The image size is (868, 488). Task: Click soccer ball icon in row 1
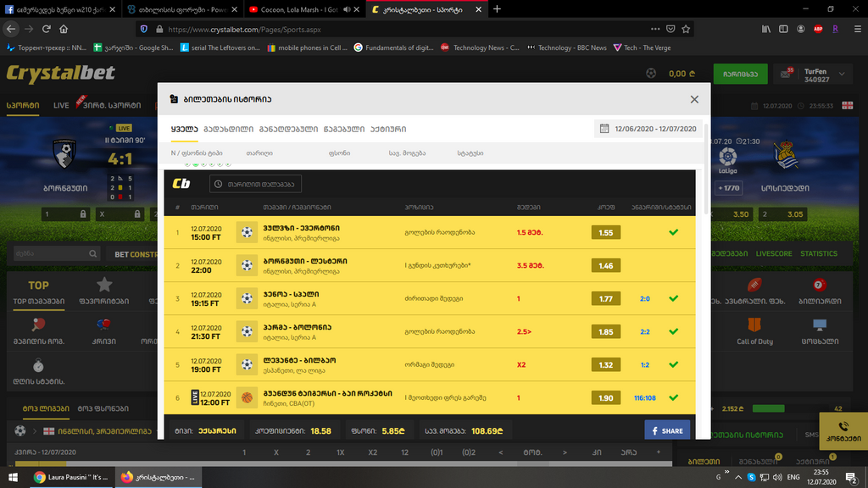coord(247,232)
